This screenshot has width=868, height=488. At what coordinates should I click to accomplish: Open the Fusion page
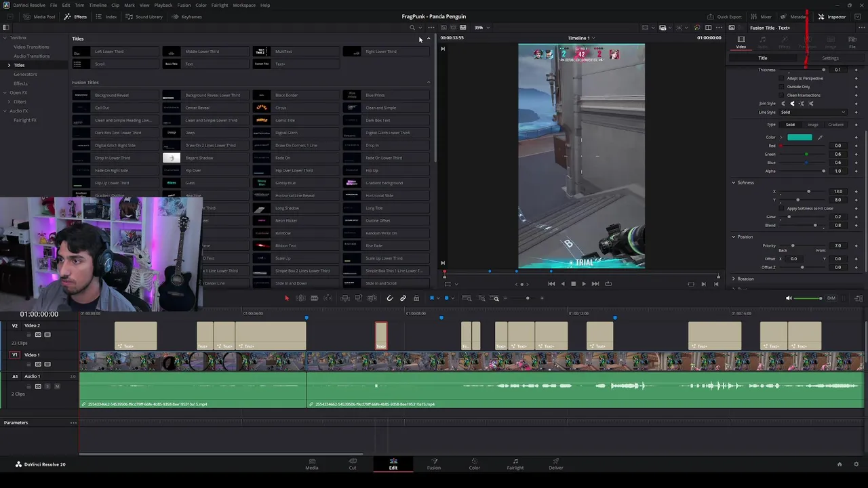(x=434, y=464)
